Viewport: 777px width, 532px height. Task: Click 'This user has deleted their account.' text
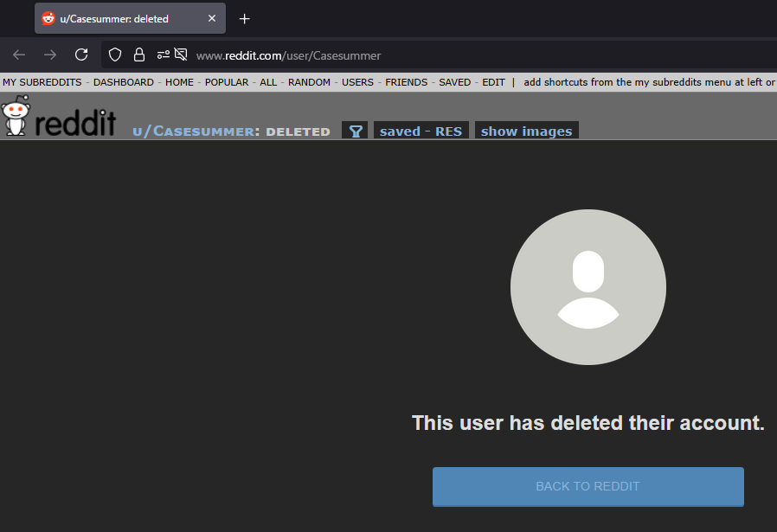tap(588, 423)
